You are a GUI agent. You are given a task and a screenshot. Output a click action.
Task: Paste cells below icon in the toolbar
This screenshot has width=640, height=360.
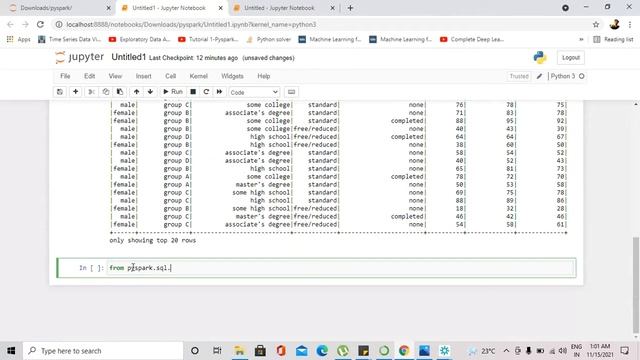click(120, 92)
